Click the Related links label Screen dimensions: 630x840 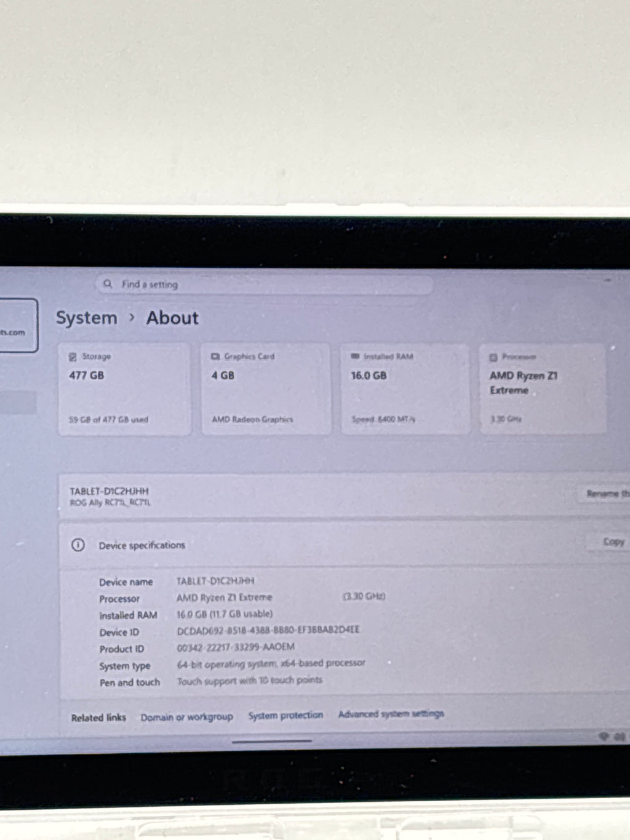click(98, 718)
